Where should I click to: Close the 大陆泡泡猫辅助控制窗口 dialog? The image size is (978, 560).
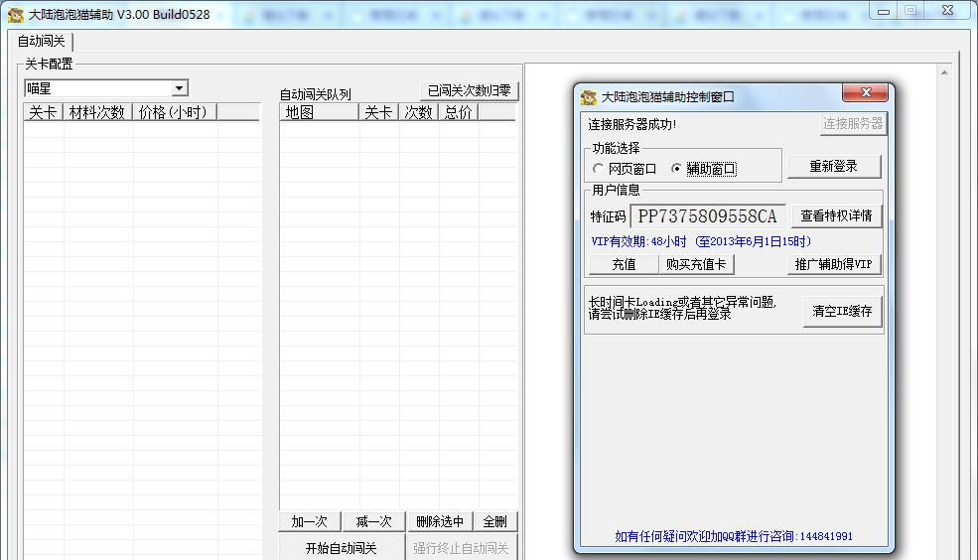(x=865, y=93)
